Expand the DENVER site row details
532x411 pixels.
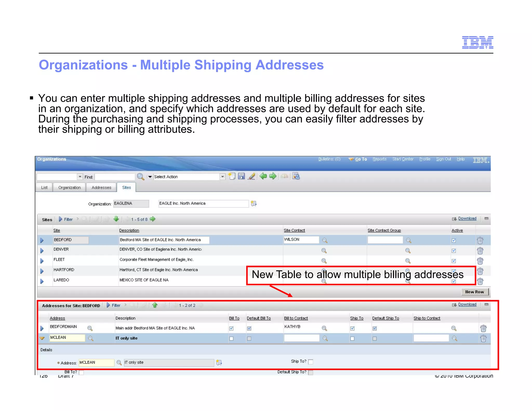pyautogui.click(x=42, y=251)
